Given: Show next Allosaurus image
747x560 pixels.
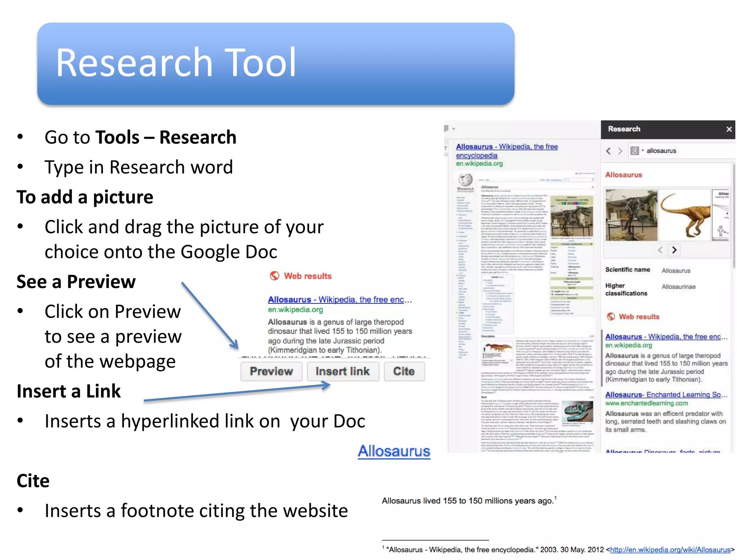Looking at the screenshot, I should pos(674,250).
